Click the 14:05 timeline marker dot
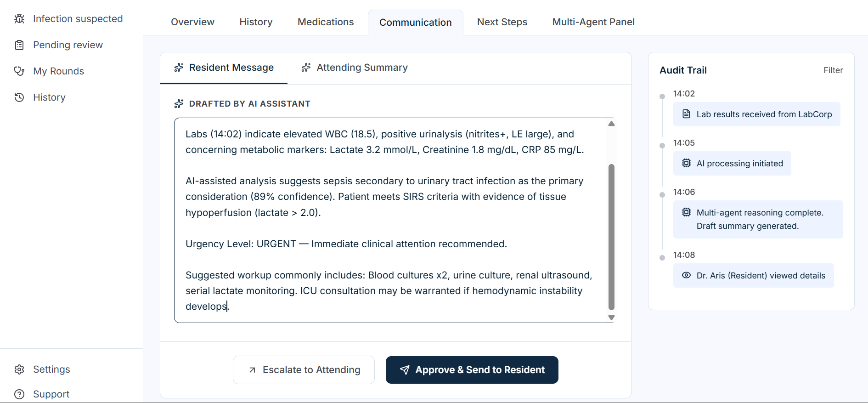The width and height of the screenshot is (868, 403). [x=662, y=146]
